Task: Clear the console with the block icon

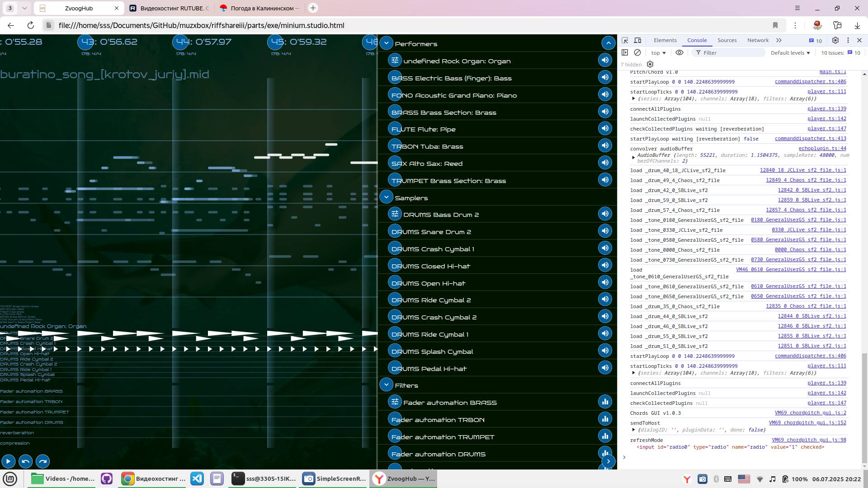Action: [637, 53]
